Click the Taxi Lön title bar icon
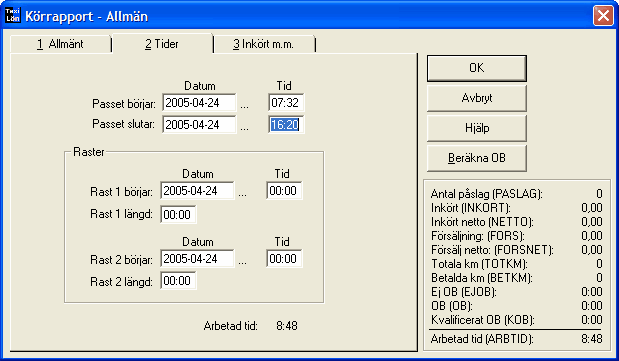The image size is (619, 361). pos(13,15)
